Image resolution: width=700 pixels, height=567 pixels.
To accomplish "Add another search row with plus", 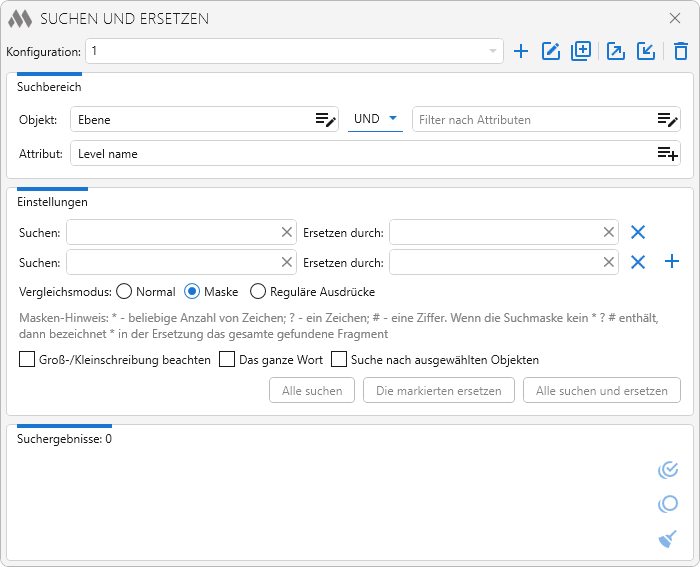I will (672, 262).
